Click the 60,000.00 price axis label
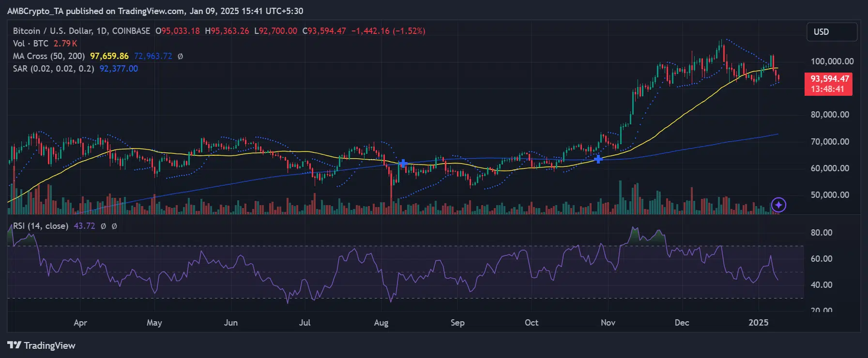This screenshot has height=358, width=868. 830,168
